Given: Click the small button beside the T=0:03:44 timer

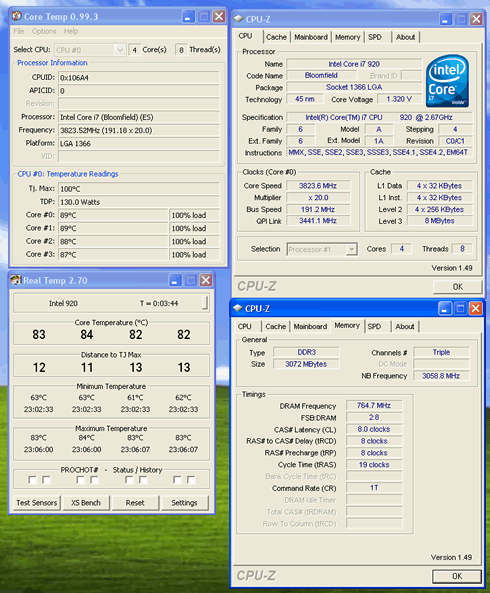Looking at the screenshot, I should [x=205, y=303].
